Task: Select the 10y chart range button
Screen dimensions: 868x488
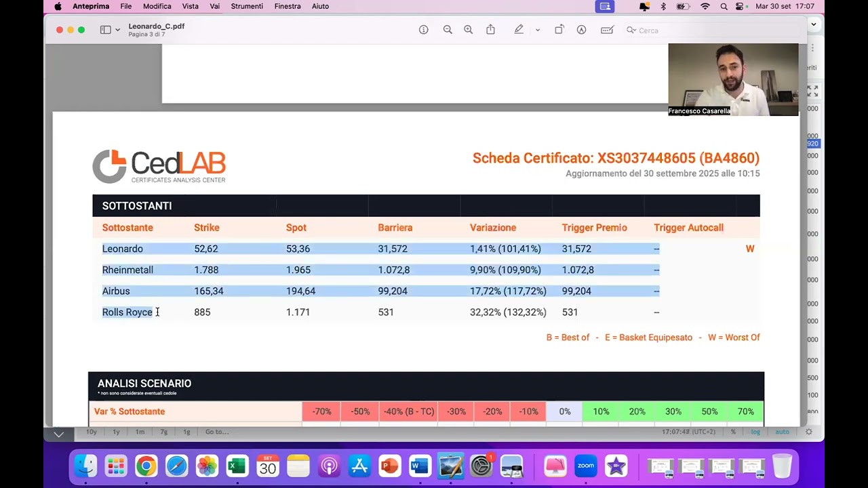Action: [x=91, y=432]
